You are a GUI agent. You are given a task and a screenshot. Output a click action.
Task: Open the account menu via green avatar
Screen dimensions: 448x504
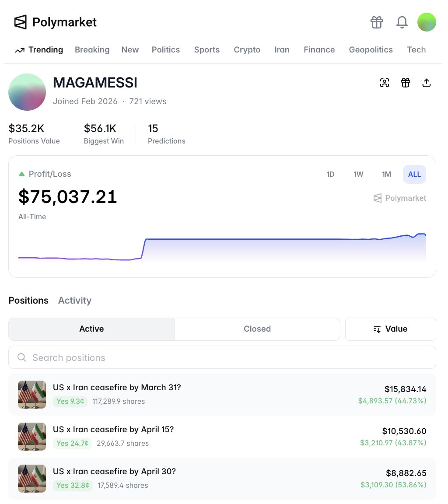point(427,22)
